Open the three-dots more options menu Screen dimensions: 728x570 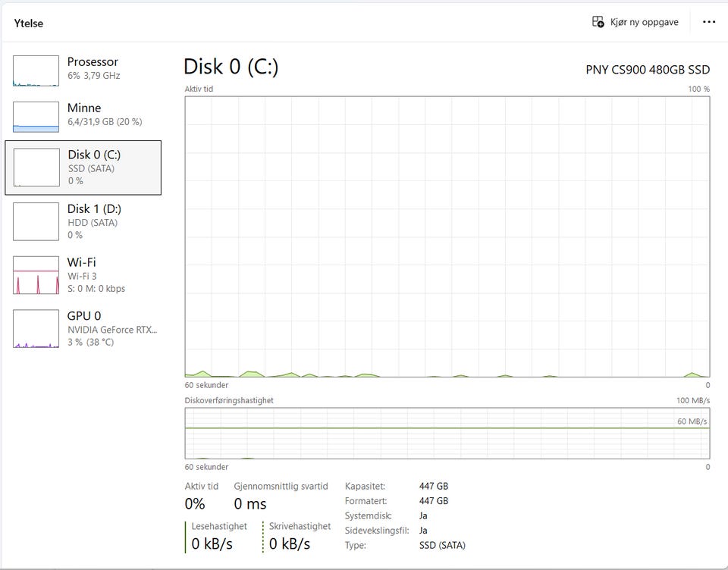(708, 22)
